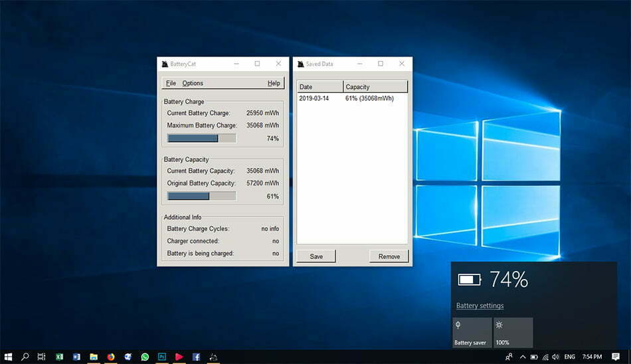Open Facebook app from taskbar
Image resolution: width=631 pixels, height=364 pixels.
point(196,357)
